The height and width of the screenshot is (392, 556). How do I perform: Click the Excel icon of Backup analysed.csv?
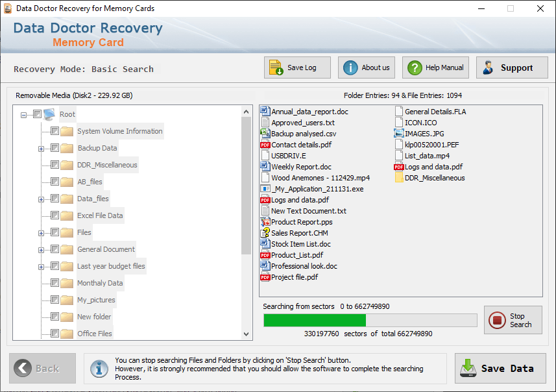click(265, 134)
